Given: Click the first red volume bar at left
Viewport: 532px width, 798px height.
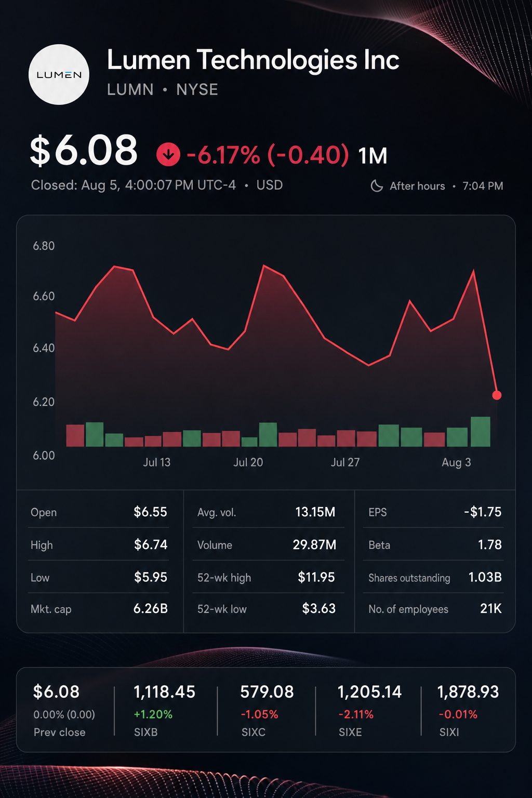Looking at the screenshot, I should (x=75, y=435).
